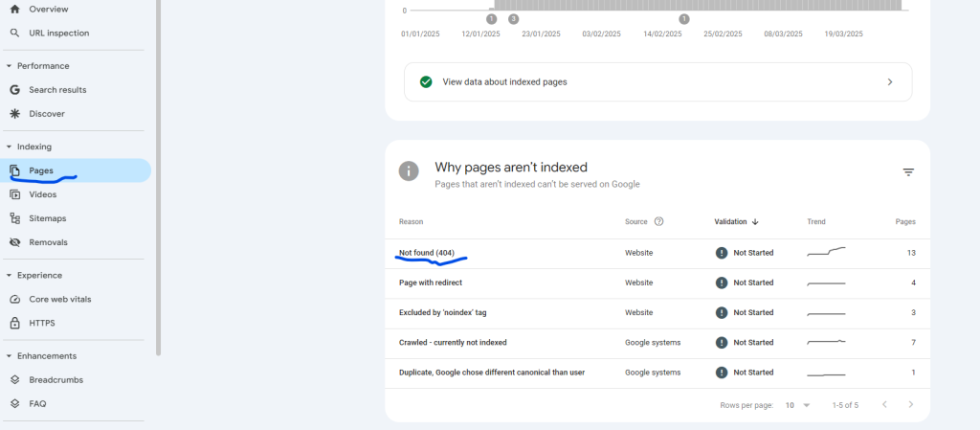Click the Not Started icon in noindex tag row
Viewport: 980px width, 430px height.
click(x=722, y=312)
